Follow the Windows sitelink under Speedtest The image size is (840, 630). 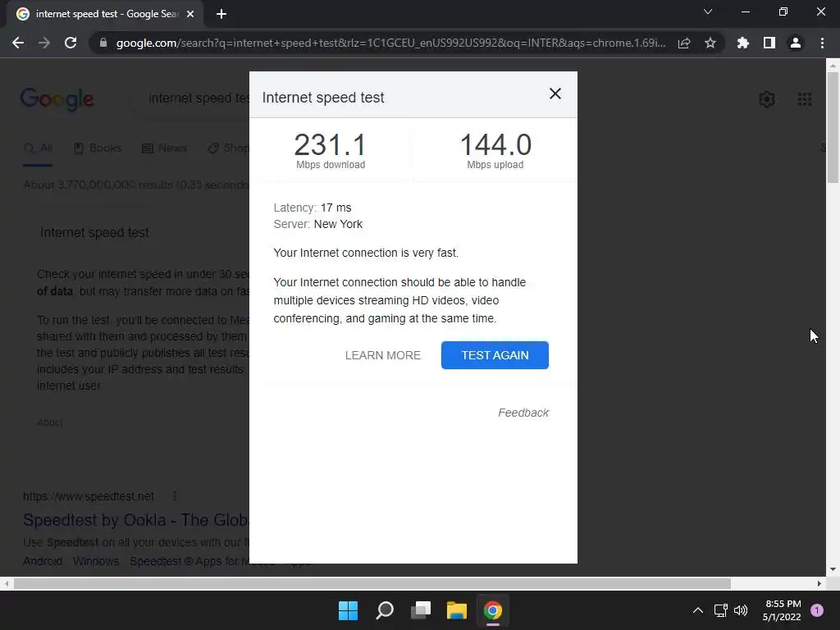point(96,561)
